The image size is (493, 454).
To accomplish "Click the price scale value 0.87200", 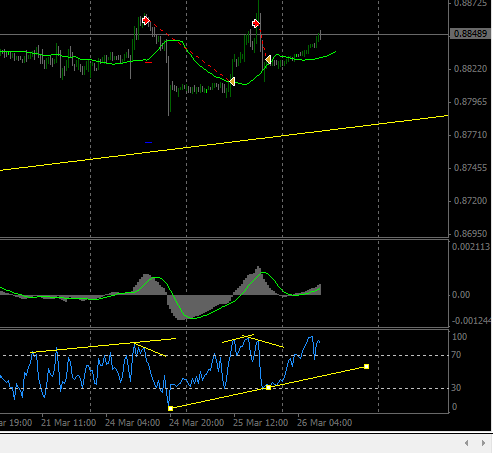I will click(x=470, y=201).
